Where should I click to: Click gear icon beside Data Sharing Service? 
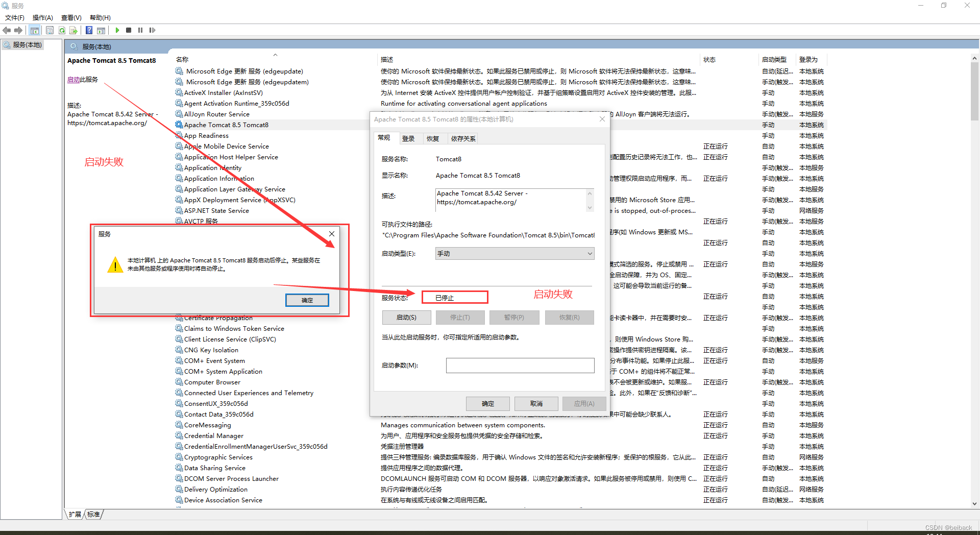tap(179, 468)
